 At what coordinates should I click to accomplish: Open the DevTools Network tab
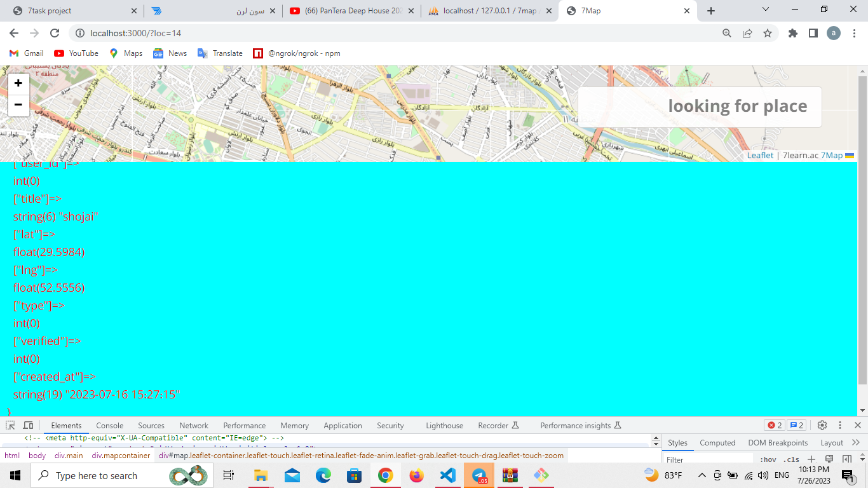point(194,426)
